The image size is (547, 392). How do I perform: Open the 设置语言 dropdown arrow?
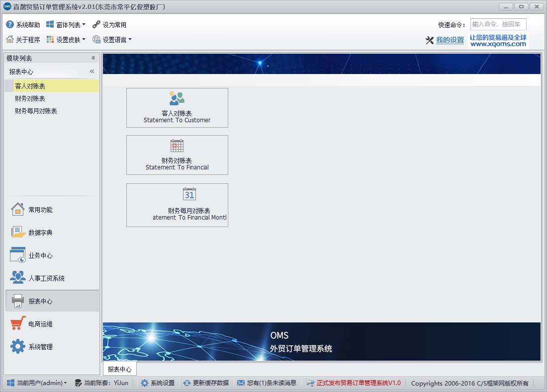coord(130,39)
